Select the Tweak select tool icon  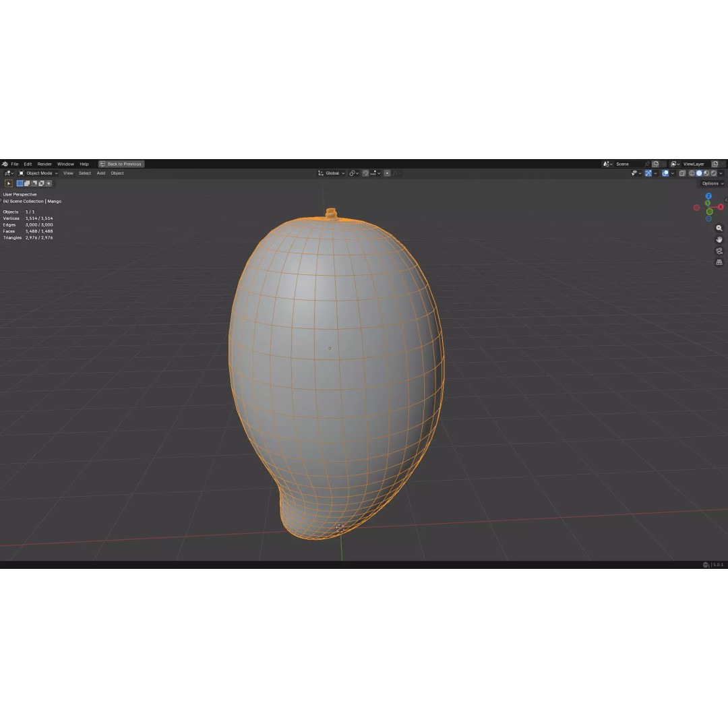8,183
